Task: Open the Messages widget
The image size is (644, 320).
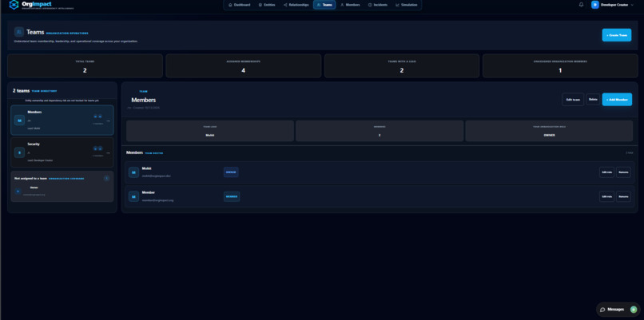Action: pos(618,310)
